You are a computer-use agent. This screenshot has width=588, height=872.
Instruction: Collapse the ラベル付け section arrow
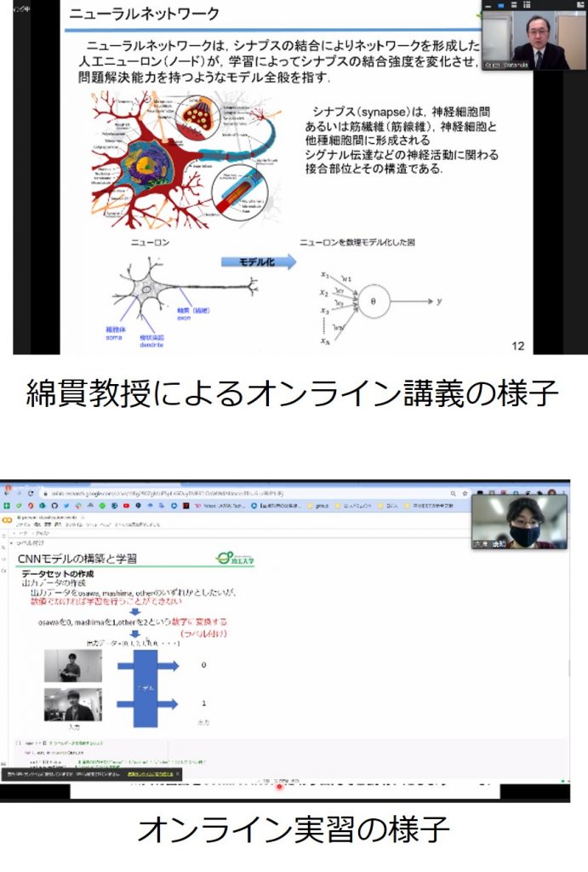click(12, 542)
